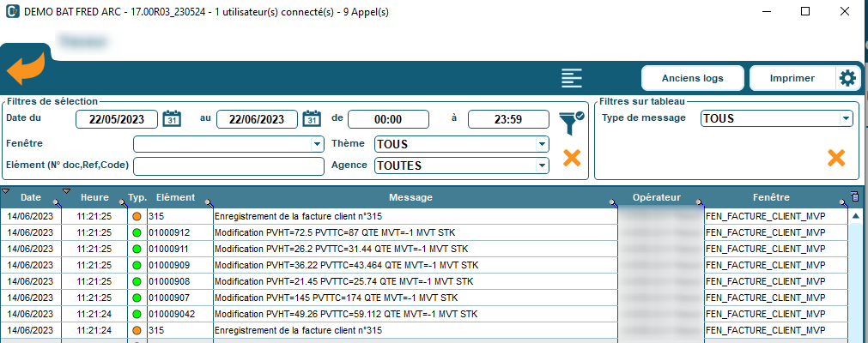This screenshot has height=343, width=868.
Task: Click the text alignment lines icon
Action: click(x=572, y=78)
